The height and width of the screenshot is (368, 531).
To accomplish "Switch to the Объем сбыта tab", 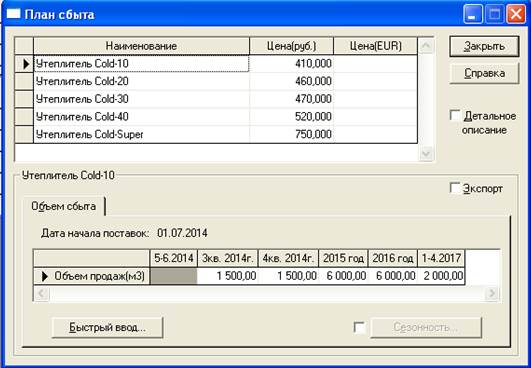I will pyautogui.click(x=63, y=206).
